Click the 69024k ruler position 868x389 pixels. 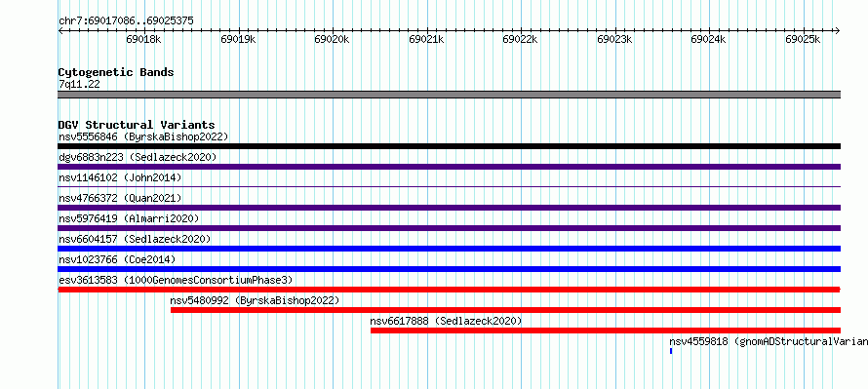709,39
